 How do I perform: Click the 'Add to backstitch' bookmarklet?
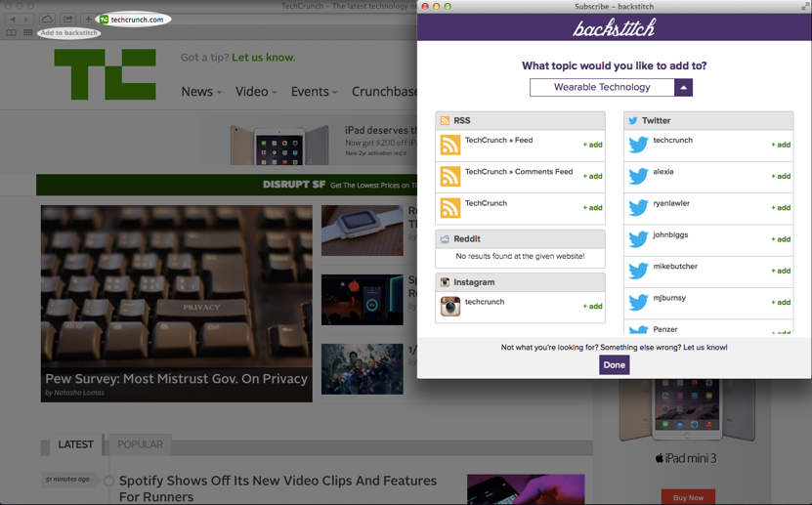tap(68, 32)
